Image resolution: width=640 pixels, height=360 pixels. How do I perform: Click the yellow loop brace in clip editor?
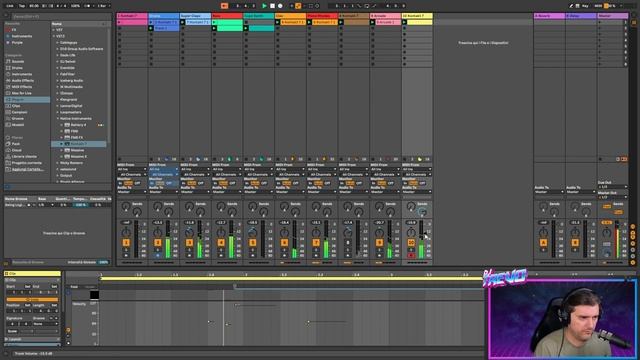(291, 279)
